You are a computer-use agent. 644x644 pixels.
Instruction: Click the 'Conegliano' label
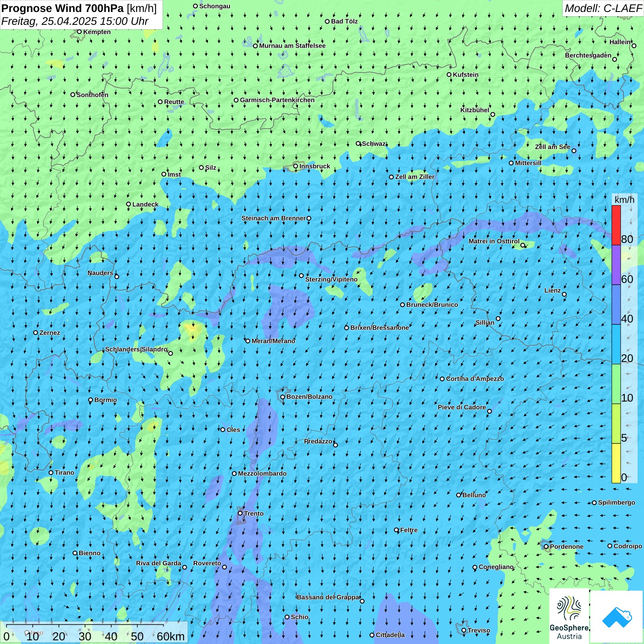[496, 567]
